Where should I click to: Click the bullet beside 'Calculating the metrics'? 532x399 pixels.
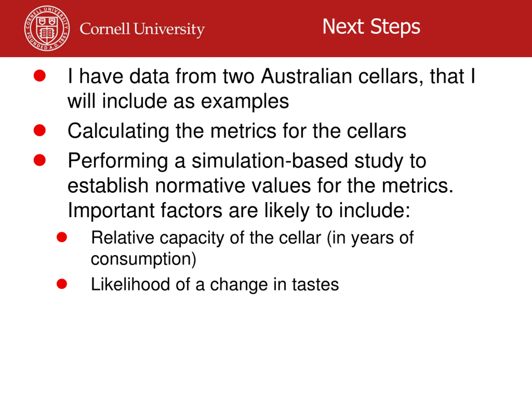(40, 130)
